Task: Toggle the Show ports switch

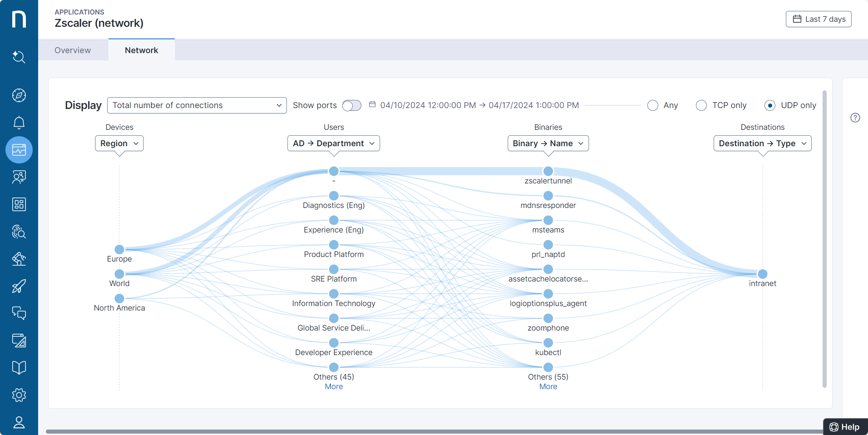Action: tap(351, 105)
